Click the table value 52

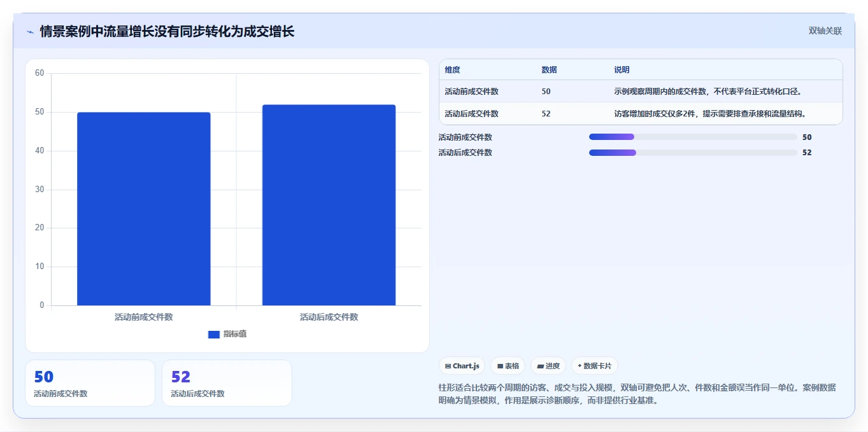click(x=546, y=114)
